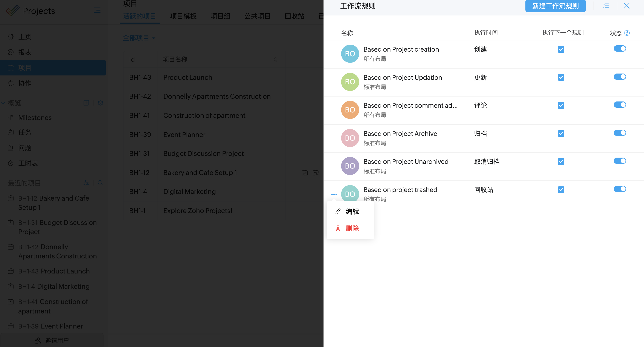Choose 删除 in the context menu
This screenshot has width=644, height=347.
click(x=352, y=228)
